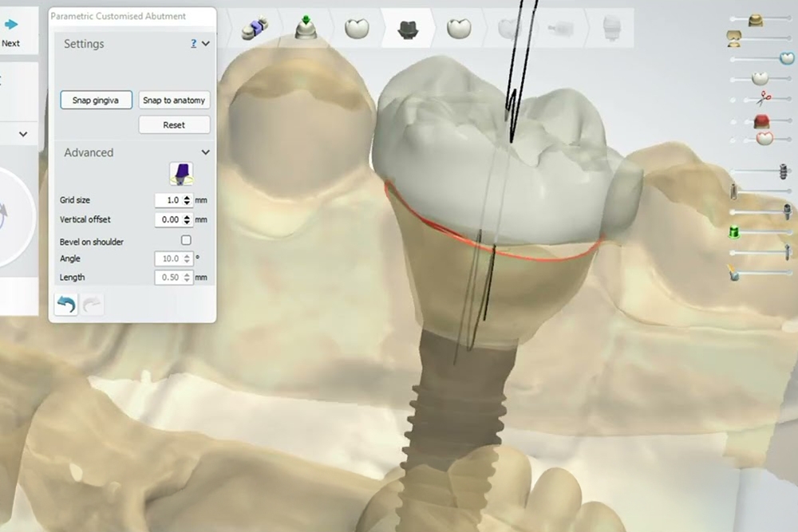Click the red abutment margin line
Screen dimensions: 798x532
pyautogui.click(x=539, y=258)
